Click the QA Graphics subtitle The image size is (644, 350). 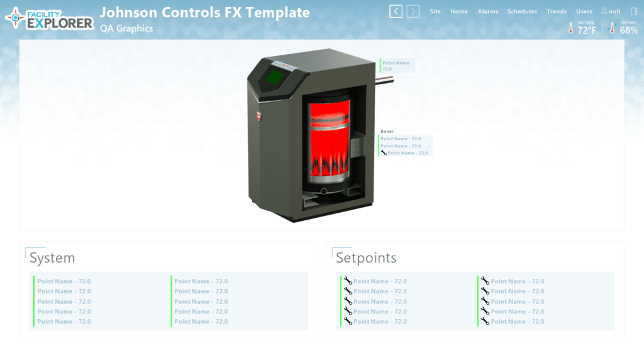(x=126, y=28)
